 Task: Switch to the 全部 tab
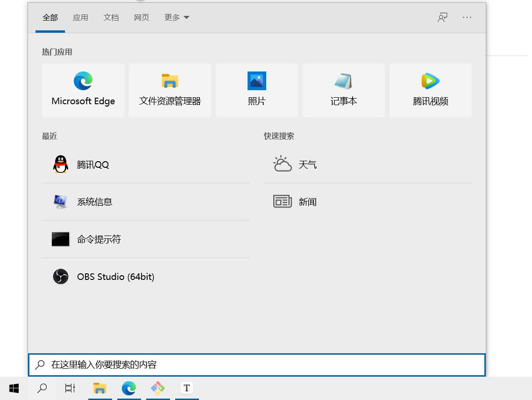pyautogui.click(x=50, y=18)
